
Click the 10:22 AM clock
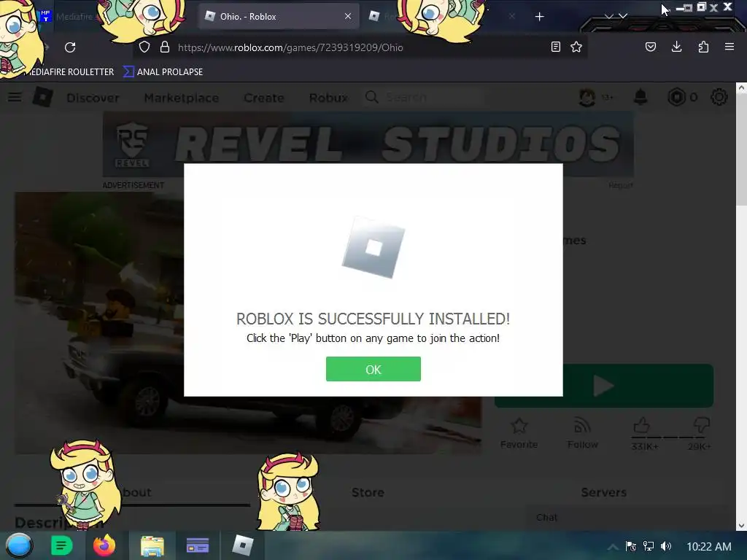point(709,547)
